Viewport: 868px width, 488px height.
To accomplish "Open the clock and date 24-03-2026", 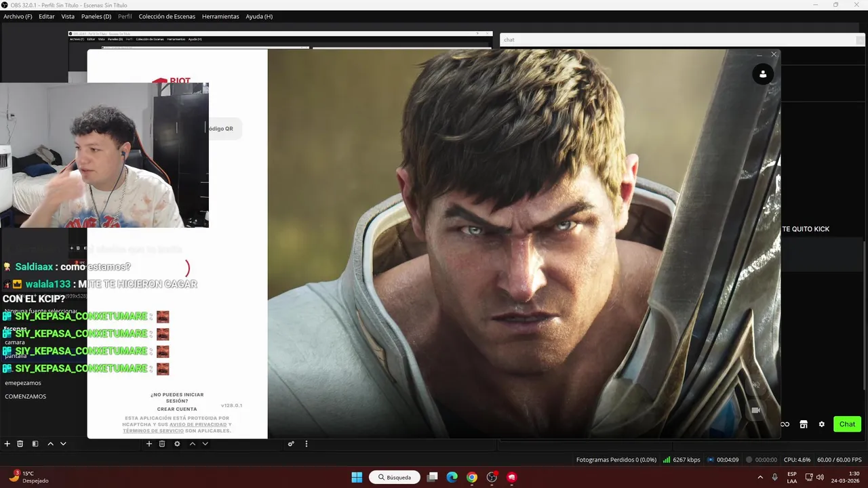I will (846, 477).
